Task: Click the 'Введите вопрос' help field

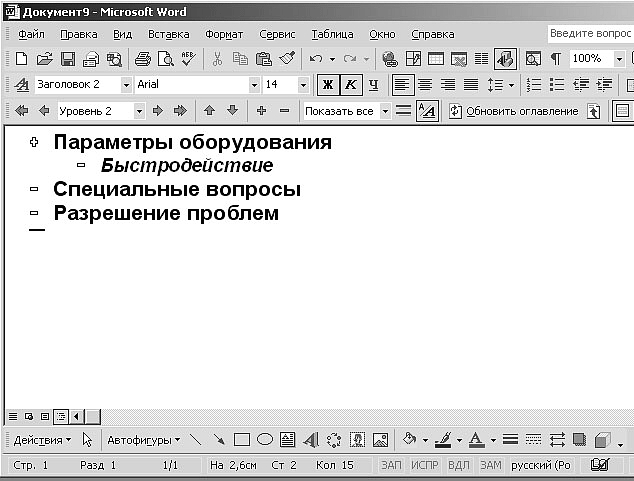Action: pos(591,34)
